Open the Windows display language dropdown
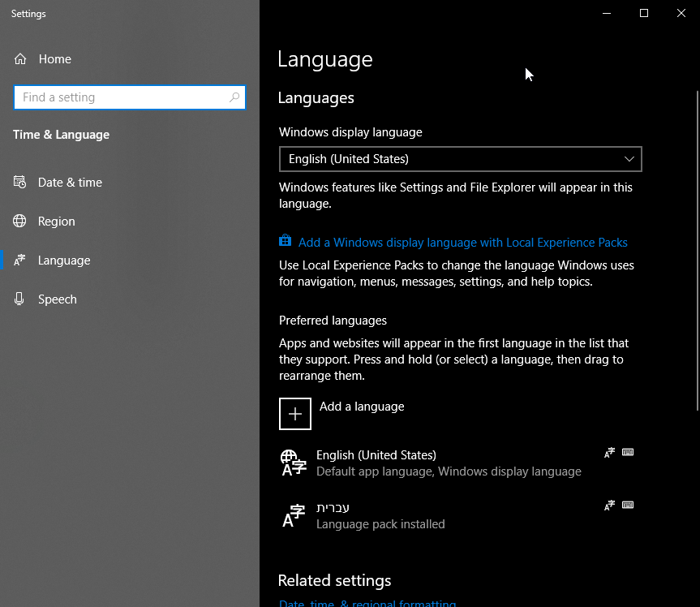The width and height of the screenshot is (700, 607). click(x=460, y=159)
